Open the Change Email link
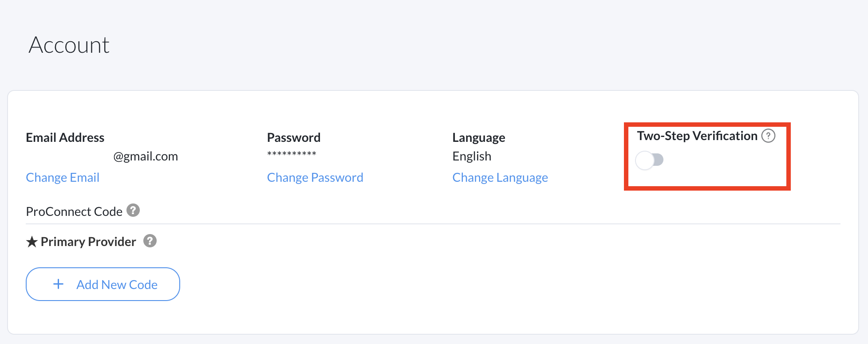Image resolution: width=868 pixels, height=344 pixels. pos(63,177)
